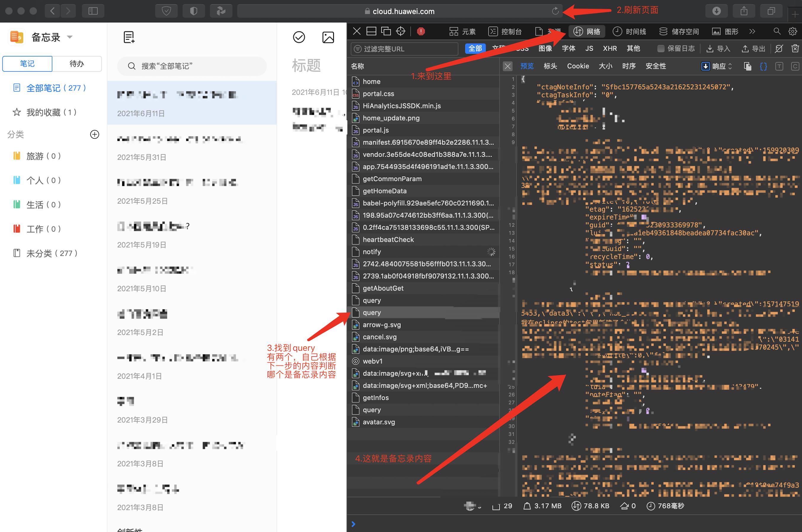Clear network items with the trash icon
802x532 pixels.
(x=795, y=49)
